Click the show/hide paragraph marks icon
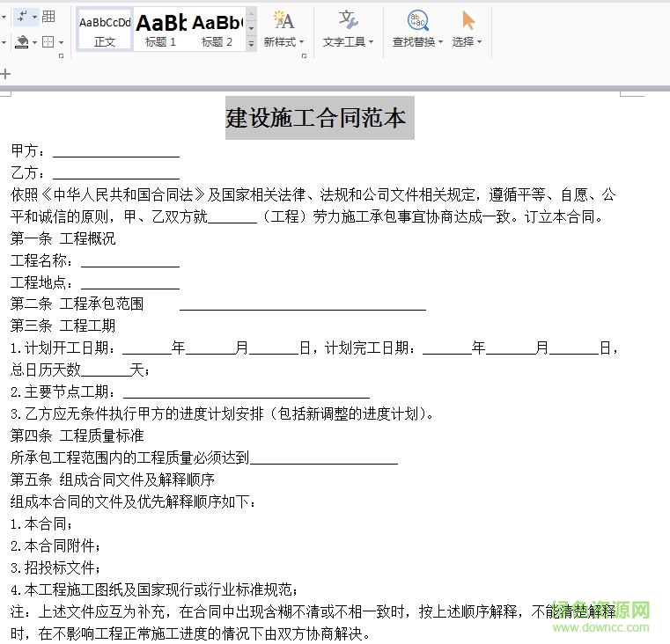 (x=22, y=16)
